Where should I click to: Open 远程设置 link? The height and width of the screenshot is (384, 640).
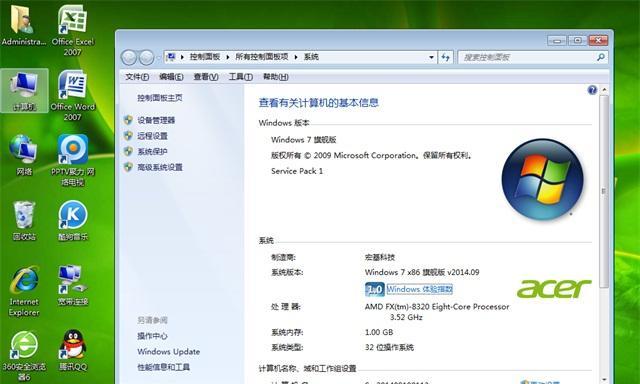152,136
